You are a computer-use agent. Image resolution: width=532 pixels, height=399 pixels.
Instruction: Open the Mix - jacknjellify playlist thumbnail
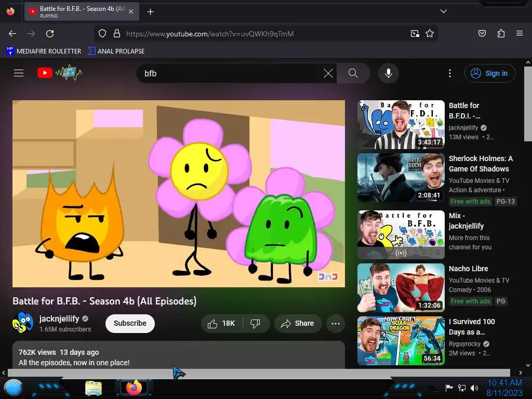click(401, 235)
